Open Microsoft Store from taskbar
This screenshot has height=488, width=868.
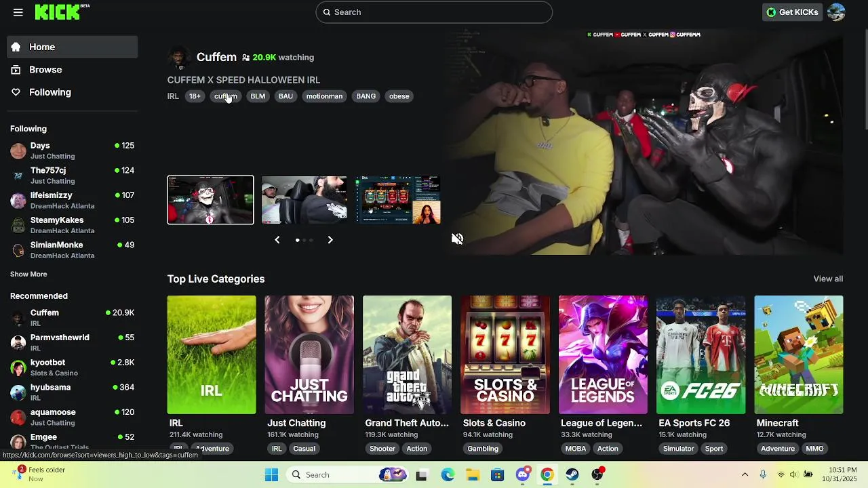point(498,474)
